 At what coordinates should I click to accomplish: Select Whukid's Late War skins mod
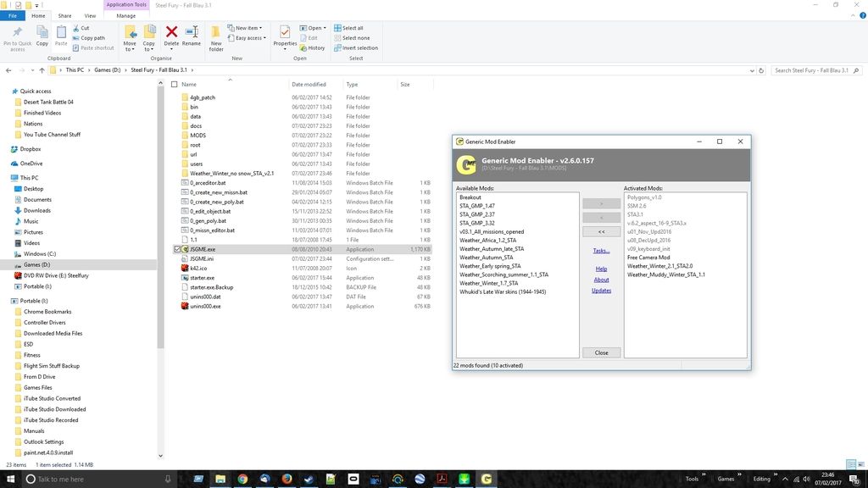(503, 291)
